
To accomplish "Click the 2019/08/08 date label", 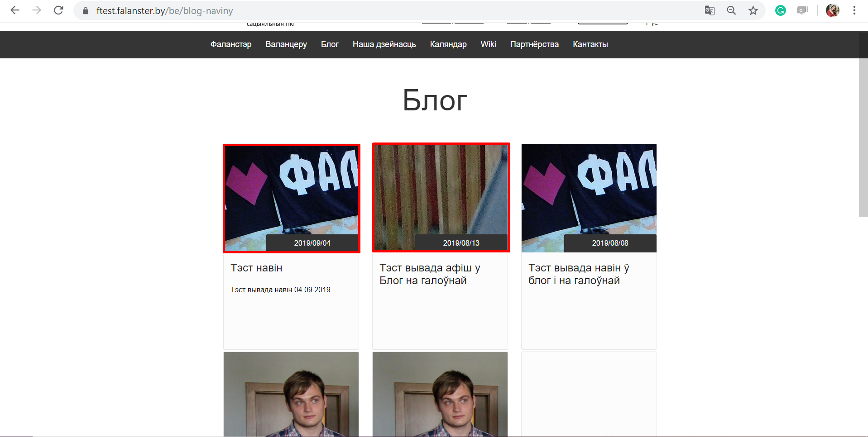I will tap(610, 243).
